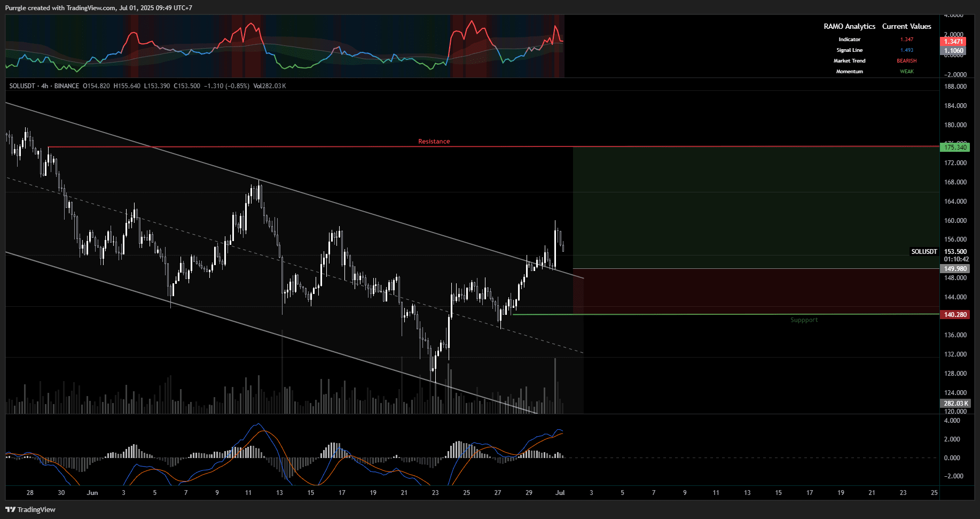Click the SOLUSDT current price label
This screenshot has height=519, width=980.
tap(924, 252)
